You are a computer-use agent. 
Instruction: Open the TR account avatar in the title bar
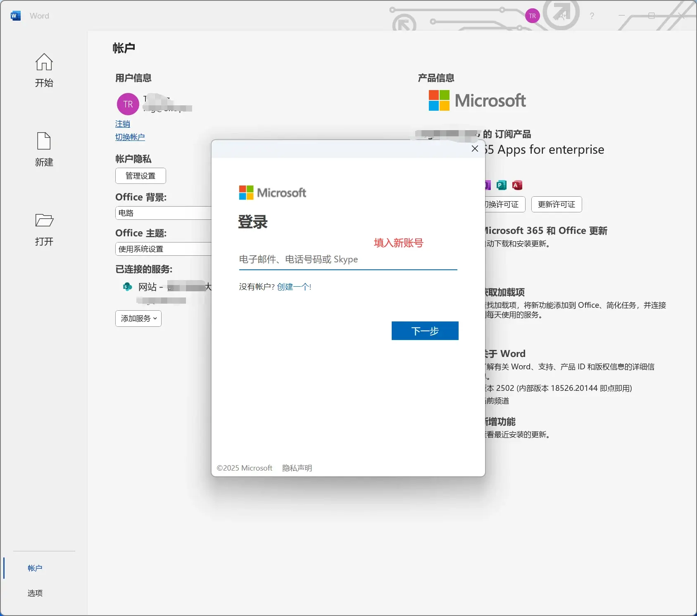click(532, 16)
